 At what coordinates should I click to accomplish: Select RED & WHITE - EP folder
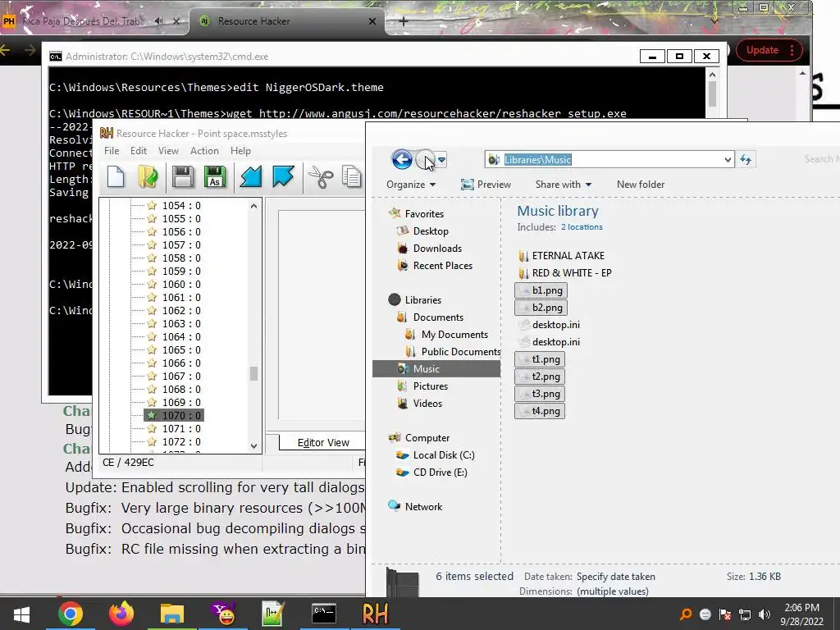[565, 272]
